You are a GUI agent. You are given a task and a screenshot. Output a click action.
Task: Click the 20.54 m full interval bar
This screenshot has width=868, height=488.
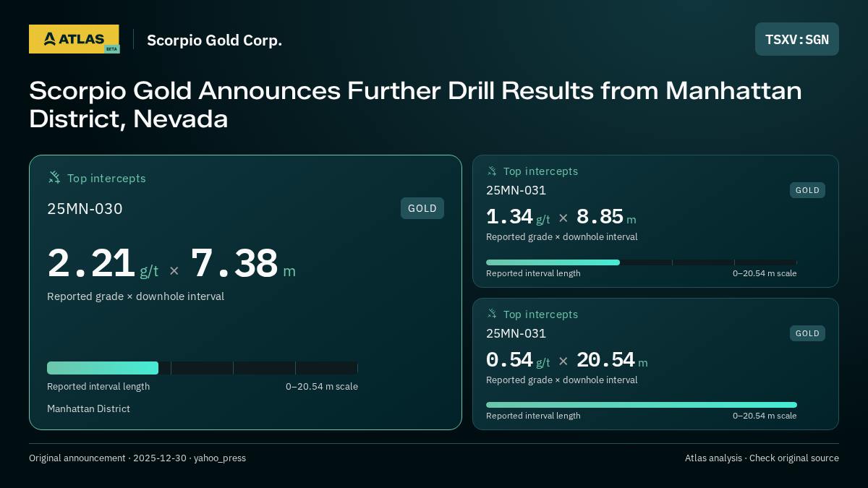pyautogui.click(x=642, y=405)
